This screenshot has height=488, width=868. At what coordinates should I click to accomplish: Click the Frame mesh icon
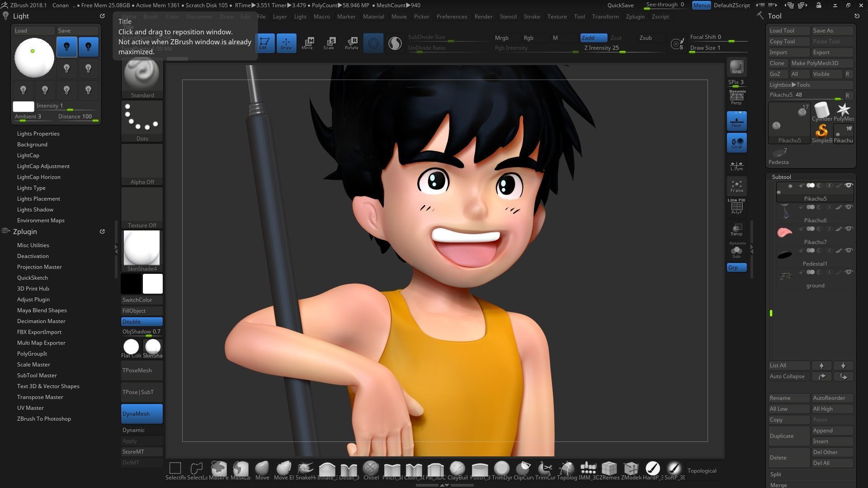[x=736, y=186]
